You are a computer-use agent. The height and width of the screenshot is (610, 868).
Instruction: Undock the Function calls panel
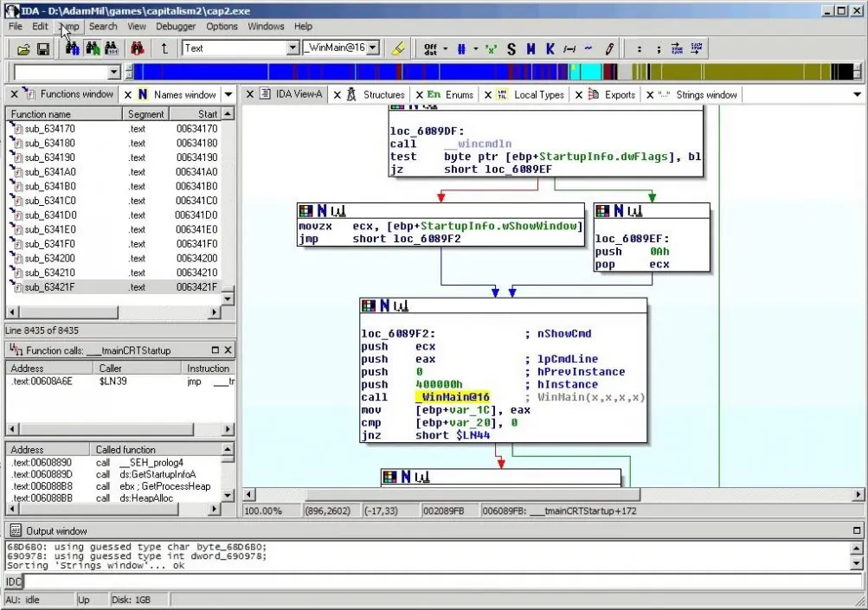click(215, 350)
